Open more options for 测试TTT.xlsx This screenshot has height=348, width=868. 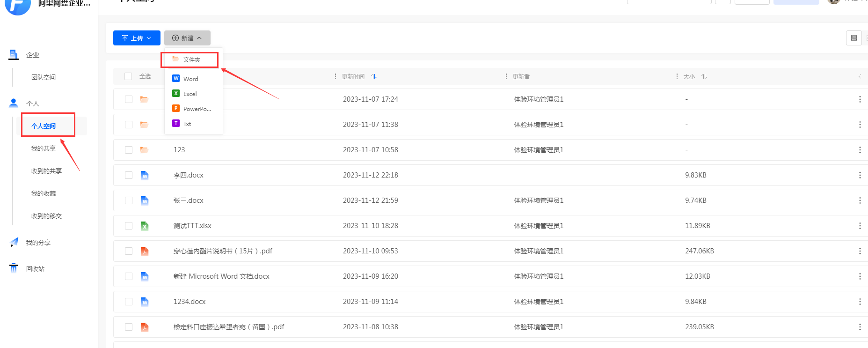[x=860, y=226]
